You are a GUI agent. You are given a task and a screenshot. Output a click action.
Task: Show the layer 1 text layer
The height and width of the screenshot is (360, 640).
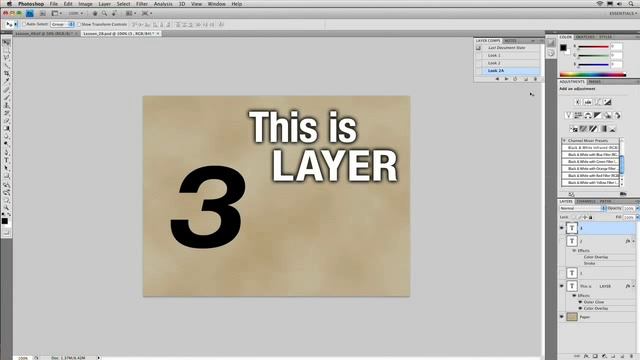point(562,273)
